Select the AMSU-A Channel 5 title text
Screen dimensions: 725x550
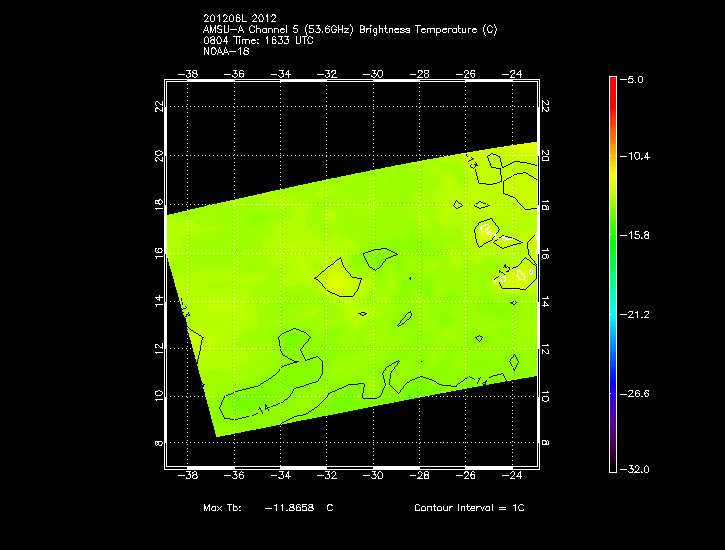[x=349, y=30]
